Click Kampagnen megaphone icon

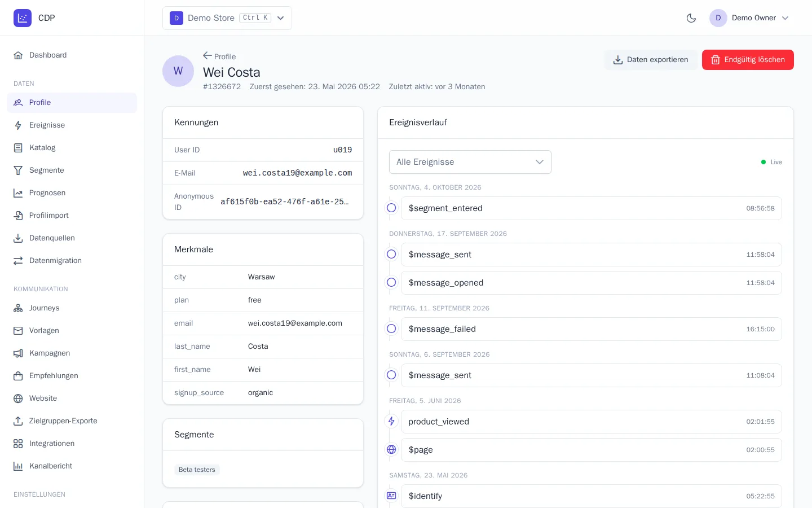coord(18,353)
